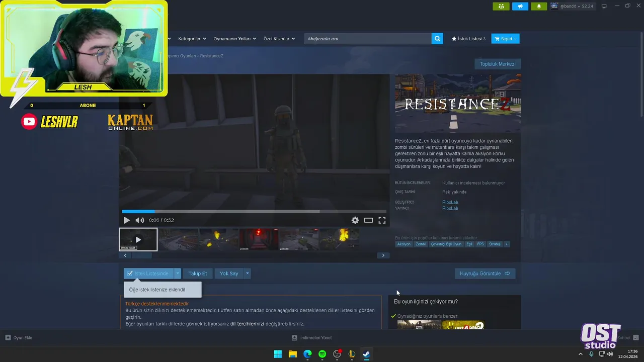Open the taskbar app with red badge
The image size is (644, 362).
(x=337, y=354)
